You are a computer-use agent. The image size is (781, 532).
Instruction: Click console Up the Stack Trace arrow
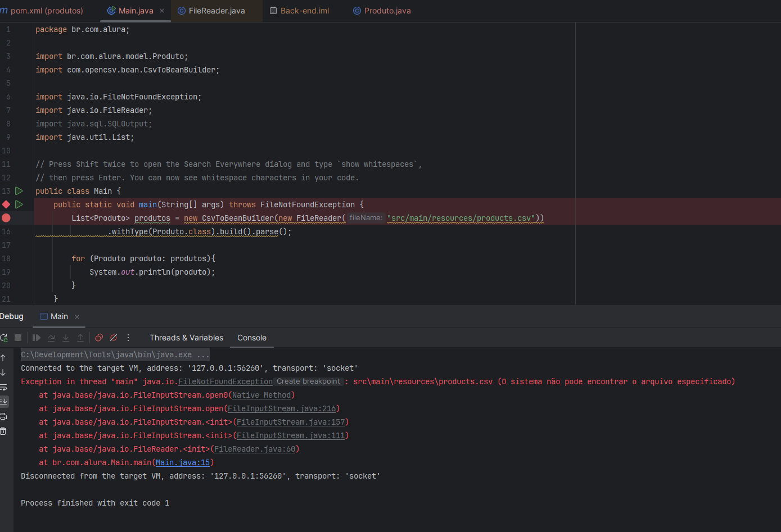pyautogui.click(x=3, y=358)
